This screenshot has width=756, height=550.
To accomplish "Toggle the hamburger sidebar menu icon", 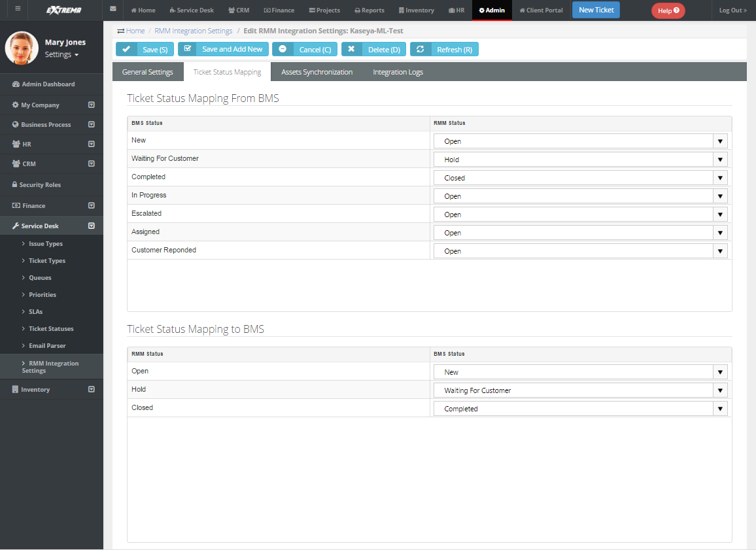I will pyautogui.click(x=18, y=9).
